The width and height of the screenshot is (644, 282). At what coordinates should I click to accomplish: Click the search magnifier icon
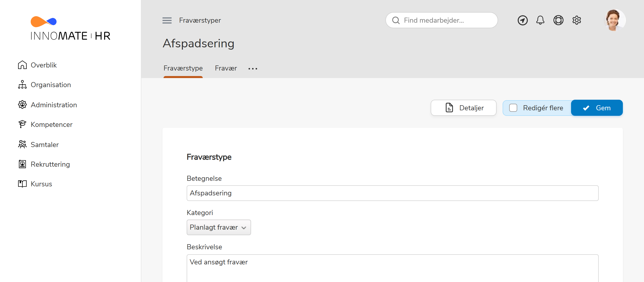click(396, 20)
